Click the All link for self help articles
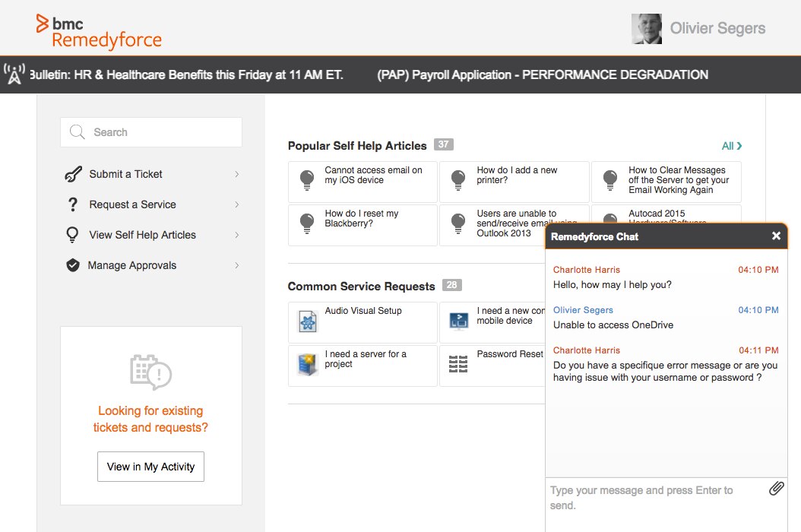 click(x=732, y=146)
